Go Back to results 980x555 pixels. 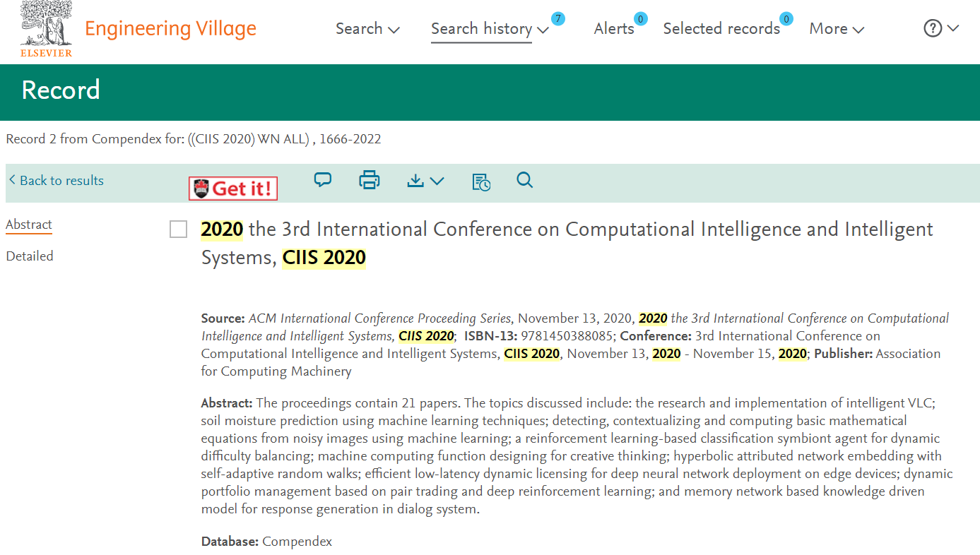[x=57, y=181]
